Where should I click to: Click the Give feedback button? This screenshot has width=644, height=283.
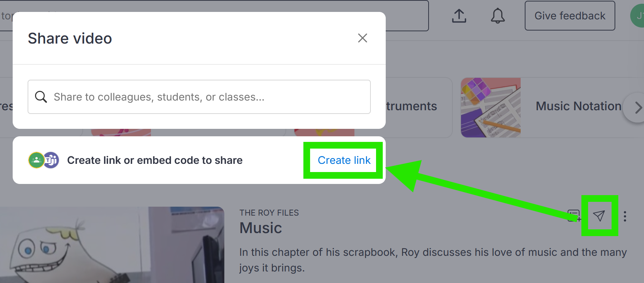pos(570,16)
